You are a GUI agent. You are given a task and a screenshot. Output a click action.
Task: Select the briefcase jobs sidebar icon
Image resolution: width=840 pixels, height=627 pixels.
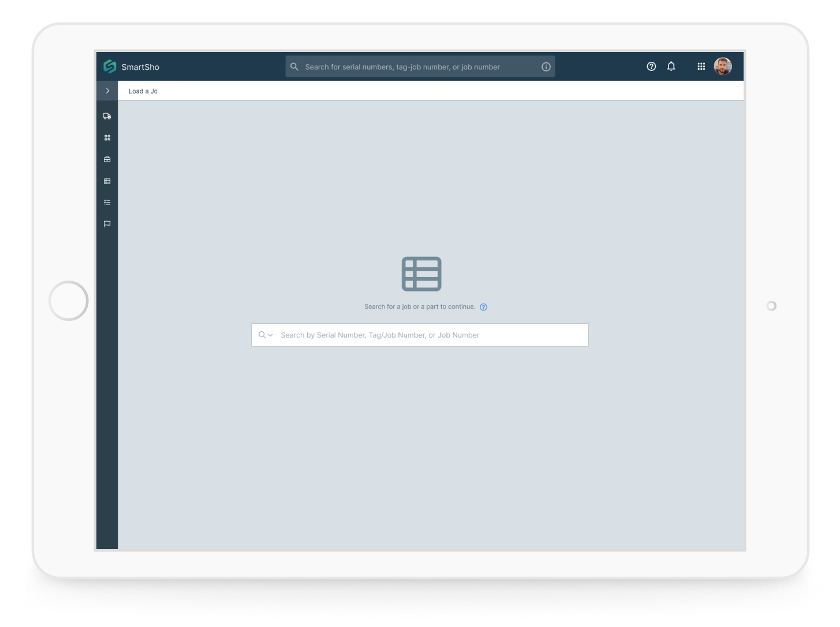coord(107,159)
